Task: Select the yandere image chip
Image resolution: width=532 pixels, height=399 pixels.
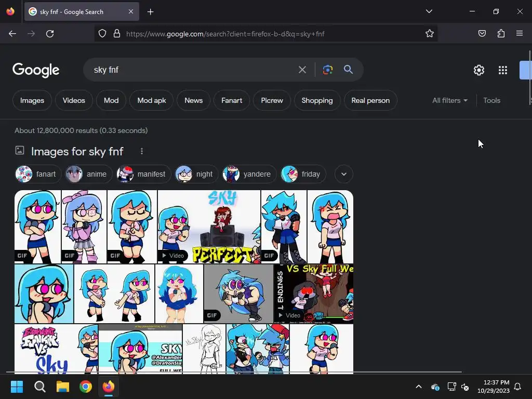Action: [249, 174]
